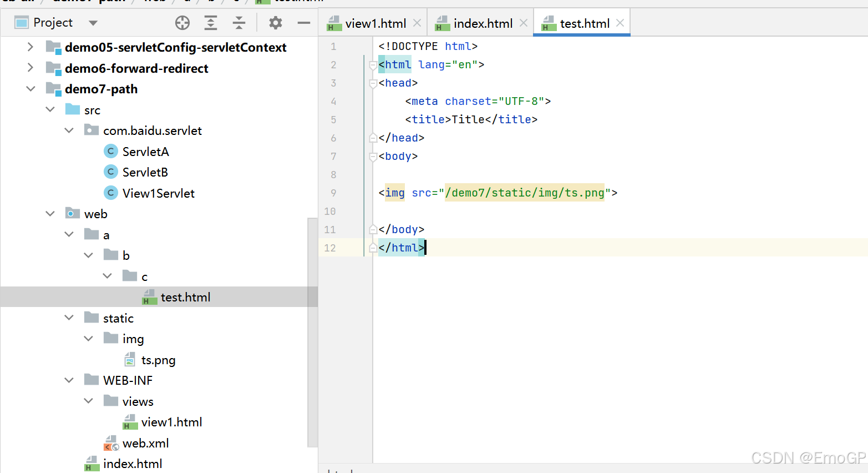Open web.xml in project tree

point(145,443)
